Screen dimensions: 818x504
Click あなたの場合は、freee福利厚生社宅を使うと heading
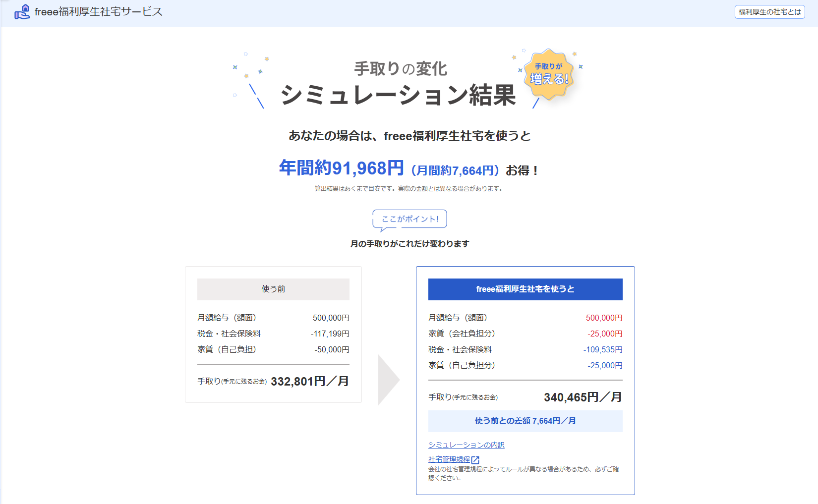[x=409, y=136]
